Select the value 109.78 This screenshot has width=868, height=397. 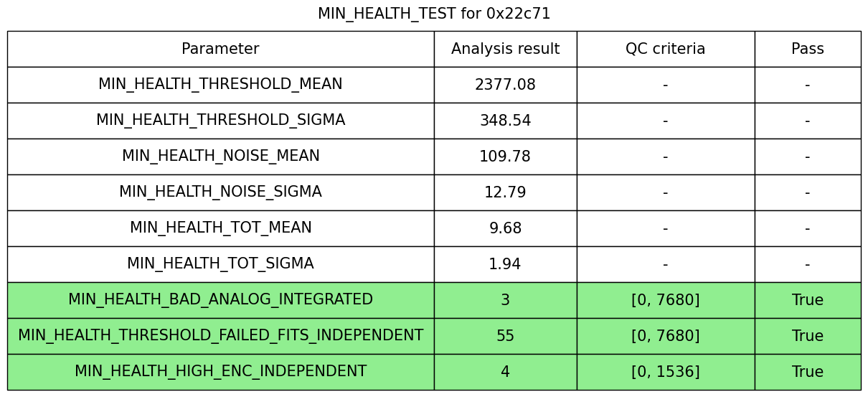pos(505,157)
